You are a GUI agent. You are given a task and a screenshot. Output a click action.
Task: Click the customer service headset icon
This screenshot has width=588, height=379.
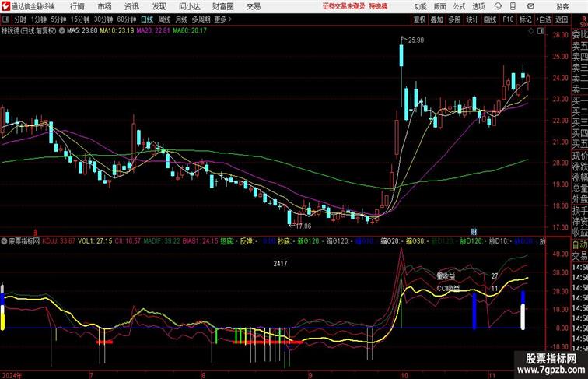tap(498, 6)
